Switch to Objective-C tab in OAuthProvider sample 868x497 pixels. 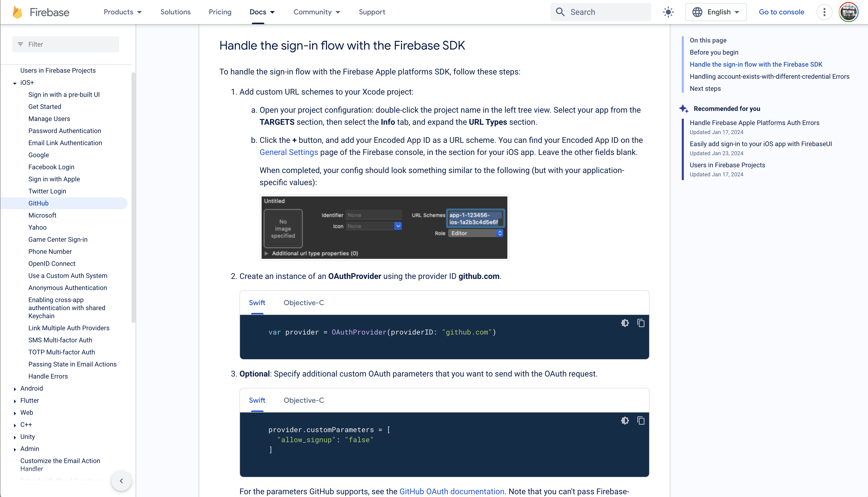304,303
